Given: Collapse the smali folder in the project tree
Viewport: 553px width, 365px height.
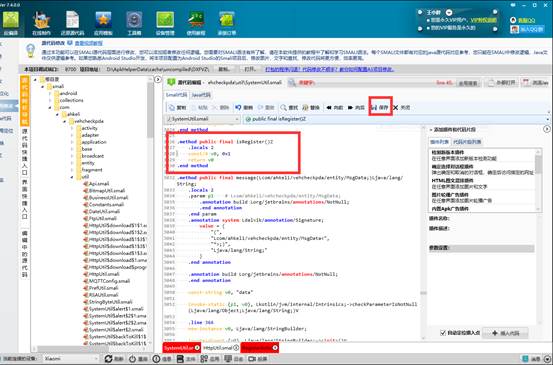Looking at the screenshot, I should click(x=42, y=86).
